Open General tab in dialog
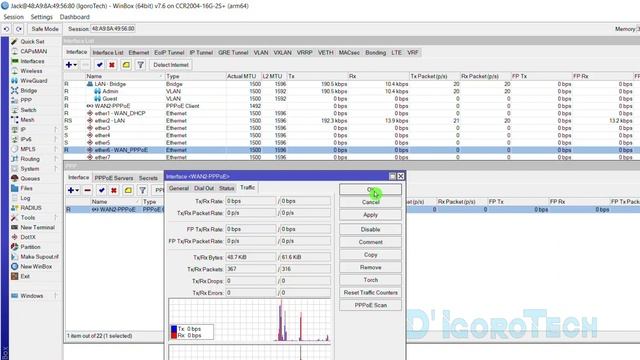Image resolution: width=640 pixels, height=360 pixels. tap(179, 188)
